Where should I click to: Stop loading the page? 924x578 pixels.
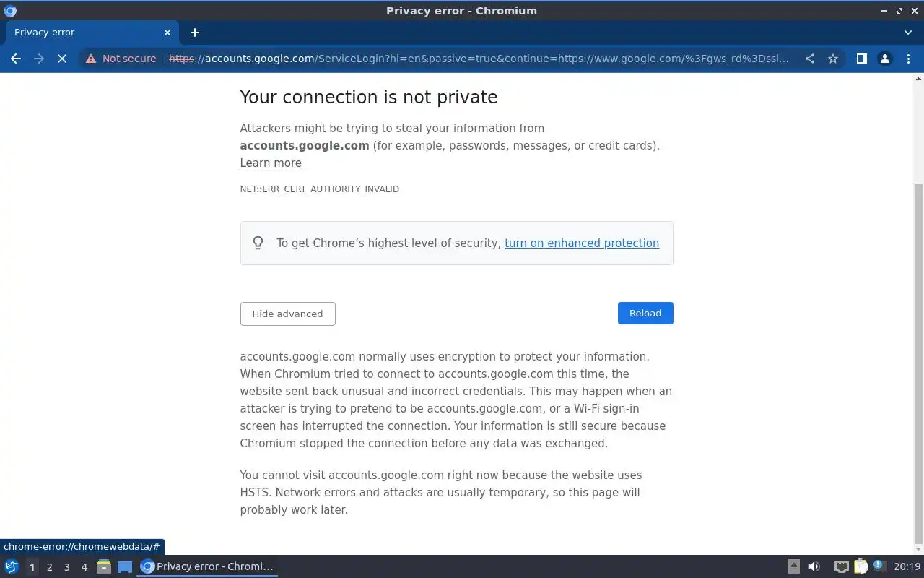pyautogui.click(x=62, y=59)
